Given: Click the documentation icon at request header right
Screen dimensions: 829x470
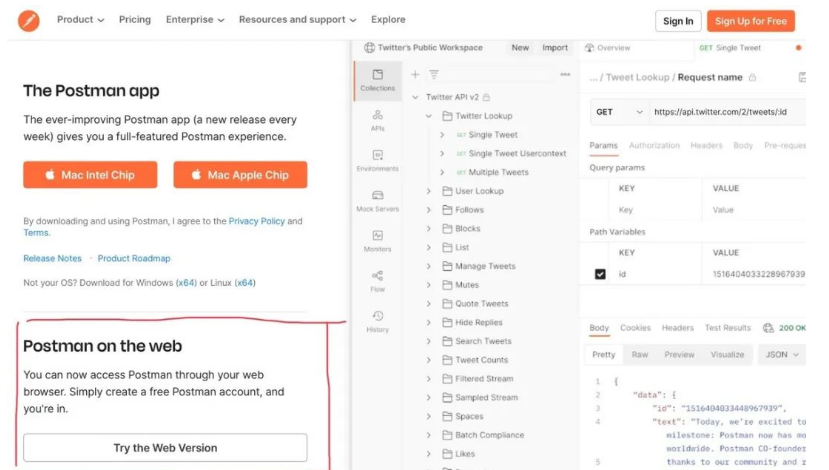Looking at the screenshot, I should [x=802, y=77].
